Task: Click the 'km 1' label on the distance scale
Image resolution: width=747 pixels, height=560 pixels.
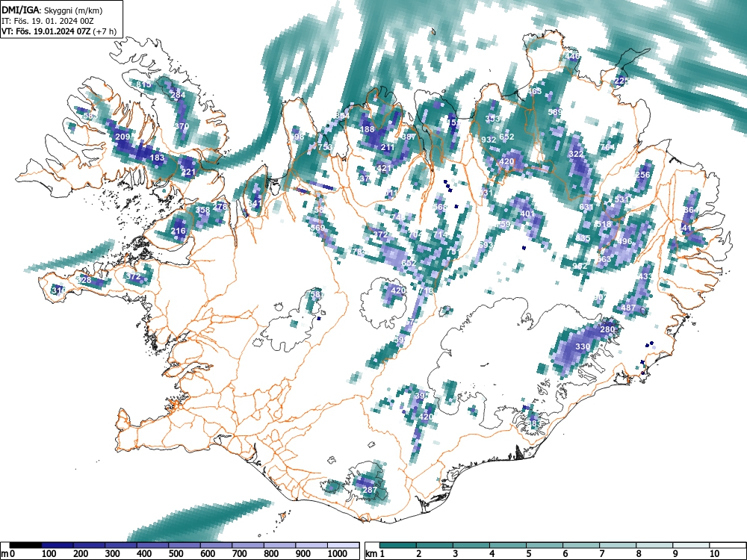Action: [x=375, y=554]
